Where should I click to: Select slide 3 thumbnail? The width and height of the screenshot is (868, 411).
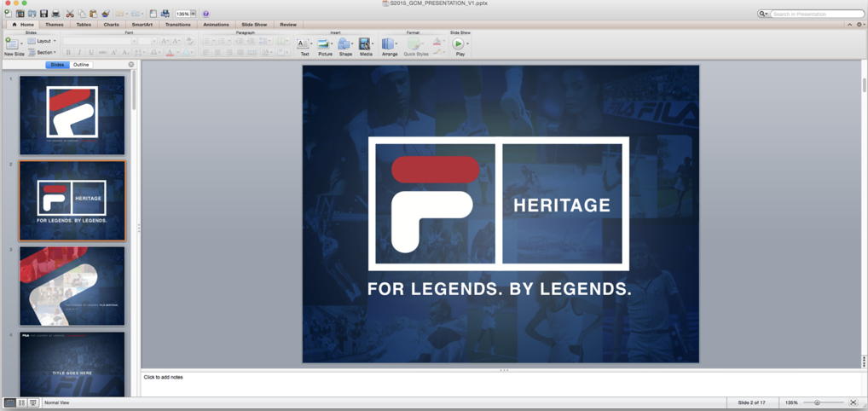(x=72, y=286)
